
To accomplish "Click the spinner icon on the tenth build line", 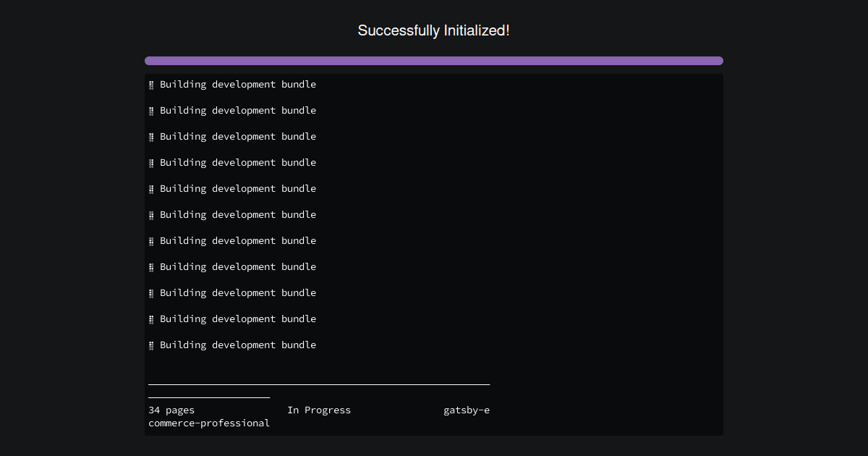I will 151,319.
